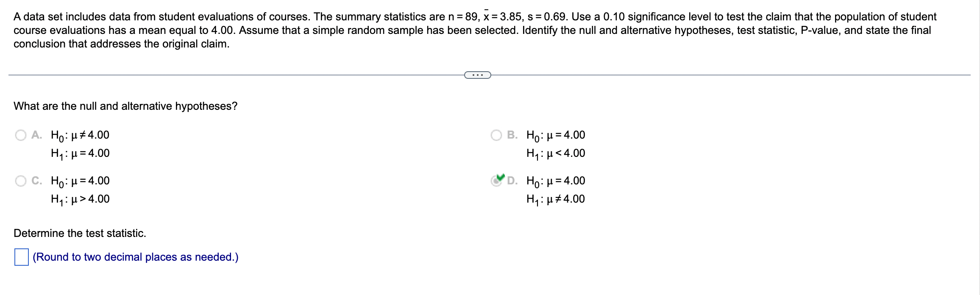The image size is (980, 295).
Task: Click the H0: μ≠4.00 text of option A
Action: pos(80,135)
